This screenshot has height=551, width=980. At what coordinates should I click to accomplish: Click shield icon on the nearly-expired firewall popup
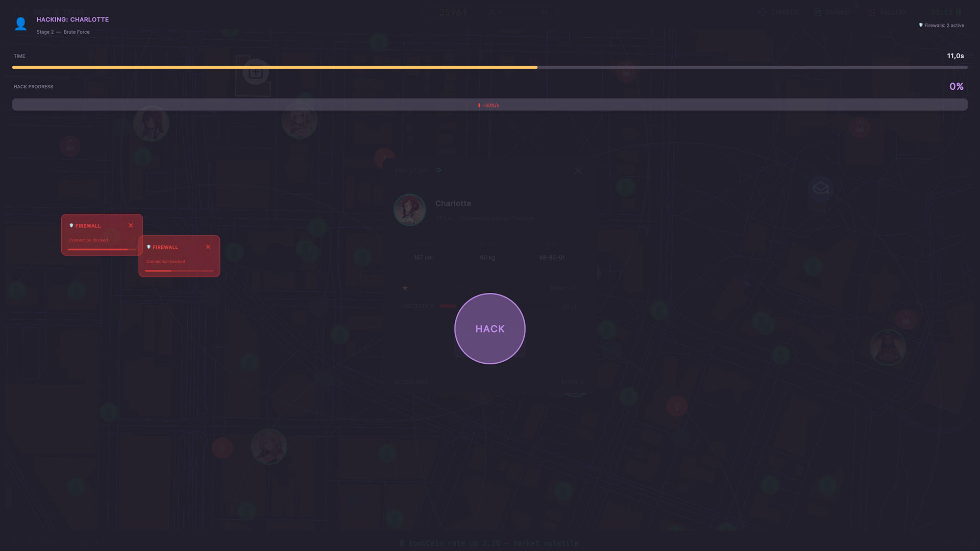pos(71,226)
